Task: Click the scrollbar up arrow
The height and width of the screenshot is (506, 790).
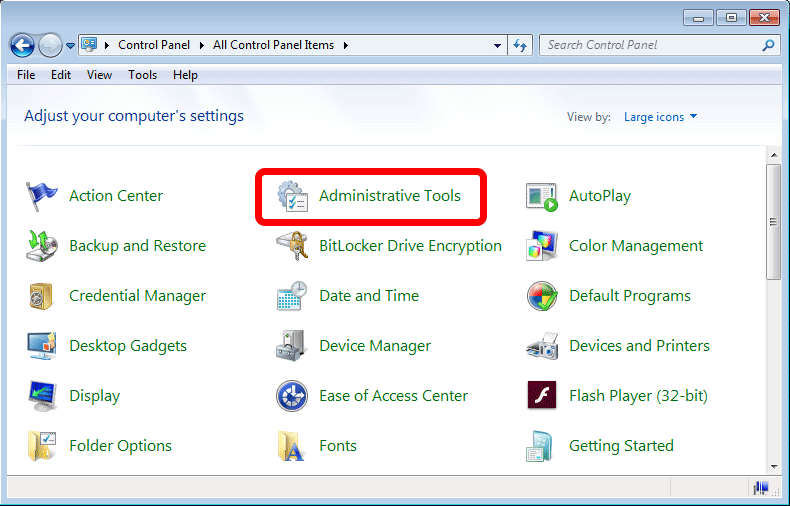Action: coord(773,155)
